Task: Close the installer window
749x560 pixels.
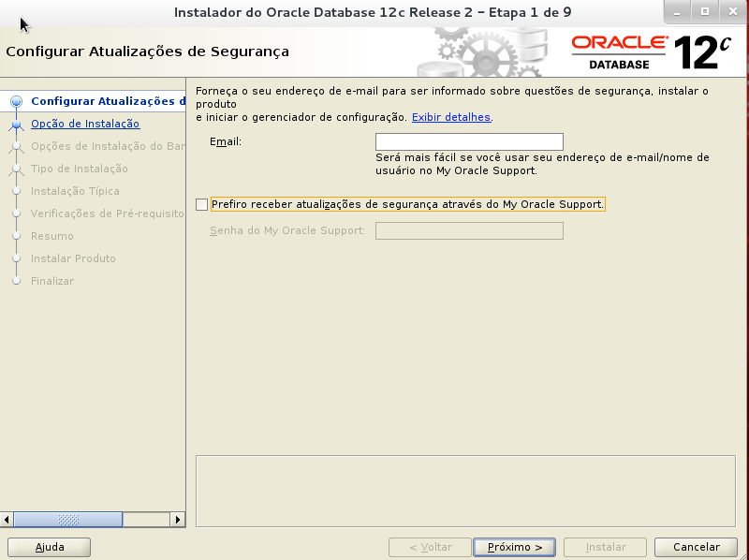Action: (x=733, y=12)
